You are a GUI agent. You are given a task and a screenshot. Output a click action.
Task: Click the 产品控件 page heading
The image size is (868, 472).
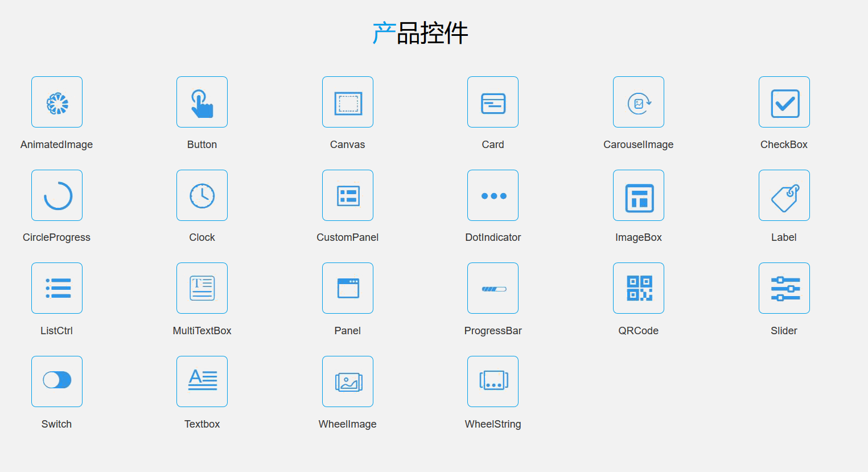[x=421, y=33]
